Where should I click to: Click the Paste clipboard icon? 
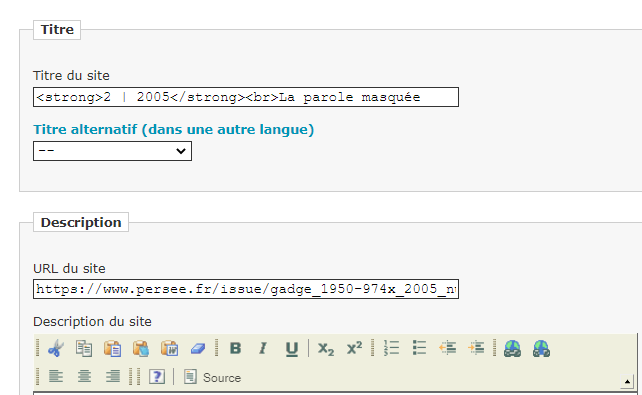click(x=112, y=348)
